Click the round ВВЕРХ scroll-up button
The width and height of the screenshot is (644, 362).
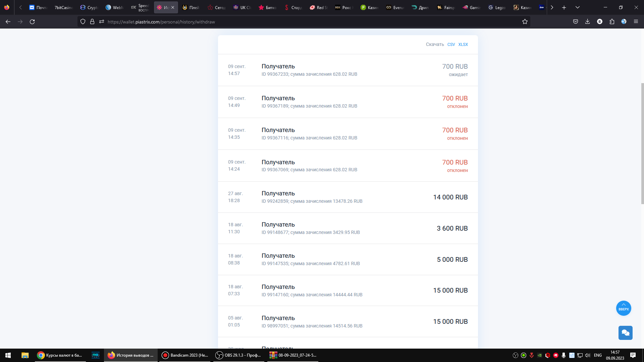click(x=624, y=308)
